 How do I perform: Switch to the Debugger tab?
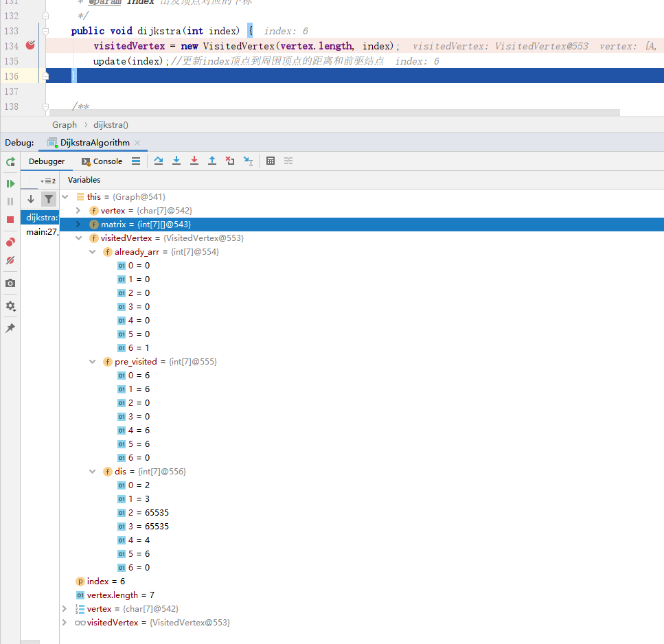(47, 161)
